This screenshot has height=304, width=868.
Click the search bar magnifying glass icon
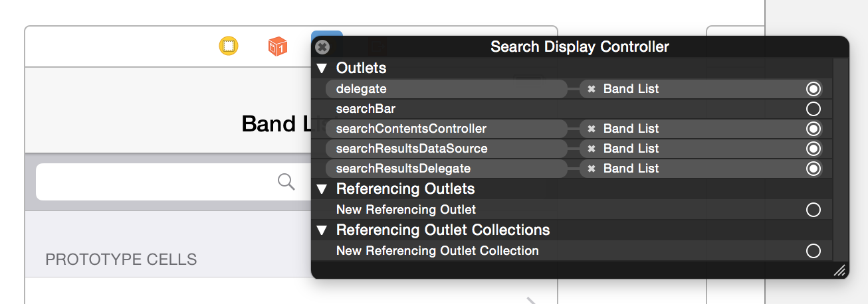(x=286, y=182)
